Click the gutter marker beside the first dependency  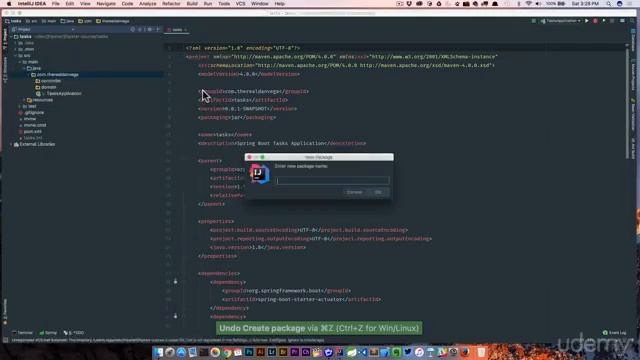point(176,282)
